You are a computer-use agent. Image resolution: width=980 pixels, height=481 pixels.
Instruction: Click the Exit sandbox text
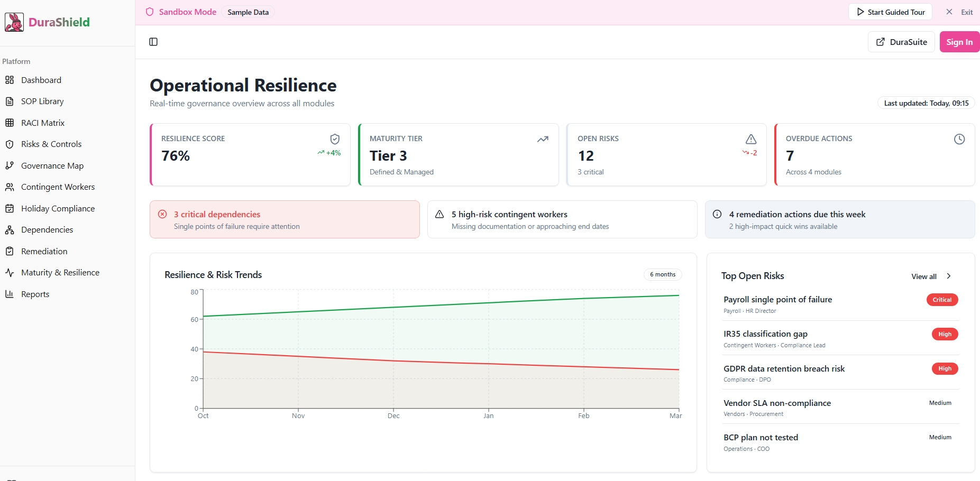click(x=967, y=12)
